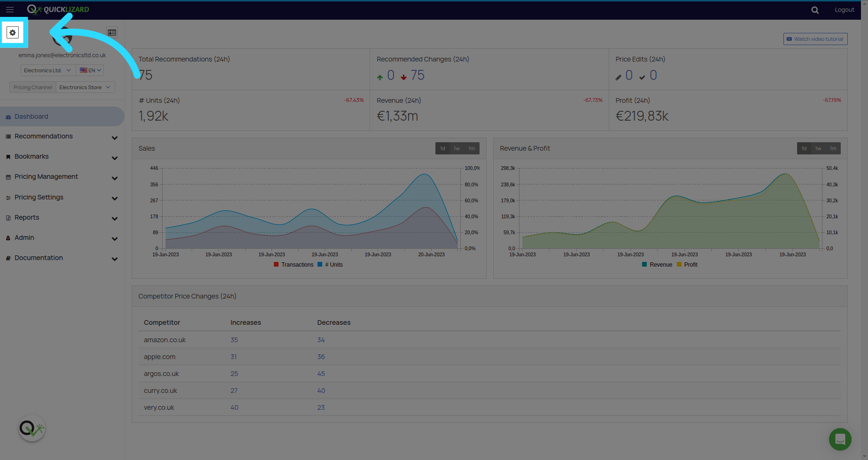Open the EN language dropdown
Image resolution: width=868 pixels, height=460 pixels.
point(90,70)
